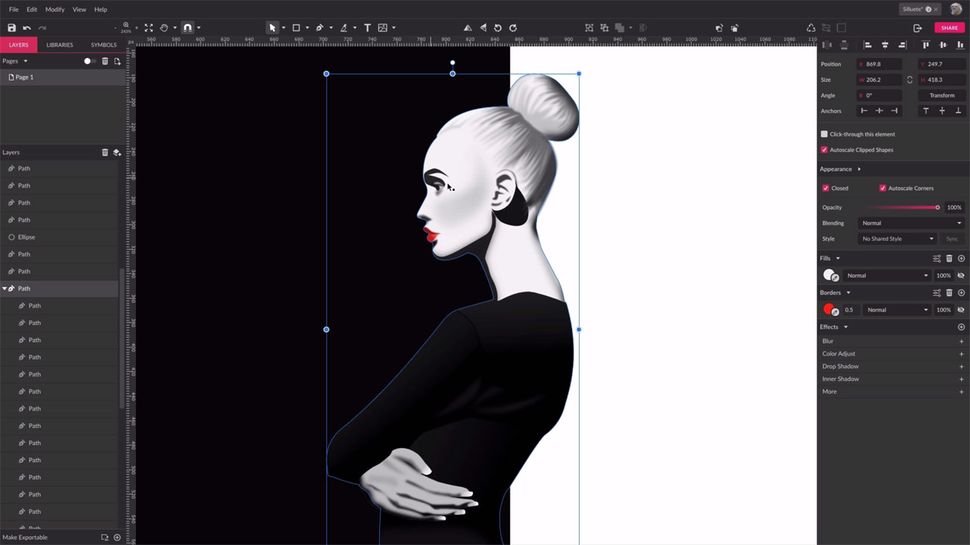Select the Pointer tool

272,28
